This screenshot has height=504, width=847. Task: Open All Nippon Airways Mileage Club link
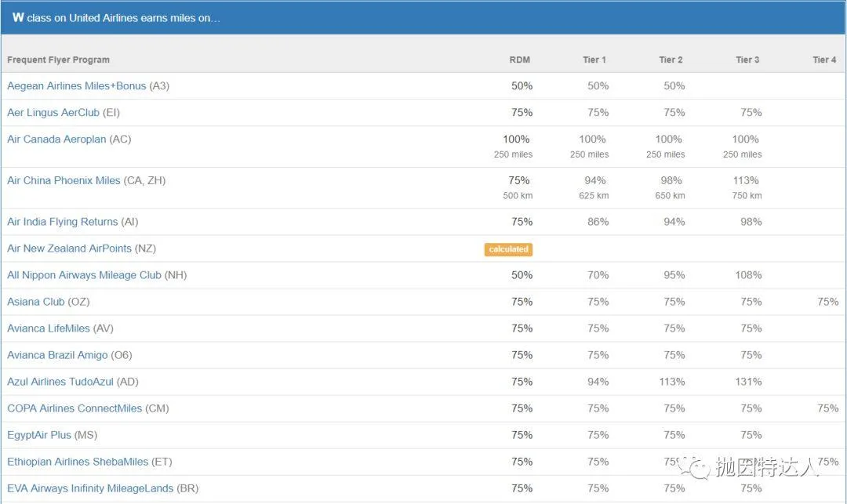84,275
